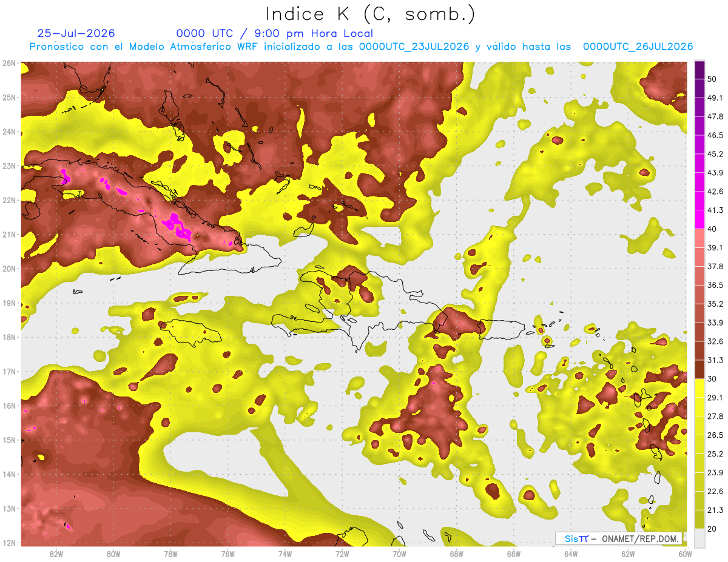Screen dimensions: 728x562
Task: Click the latitude axis label "22N"
Action: point(9,200)
